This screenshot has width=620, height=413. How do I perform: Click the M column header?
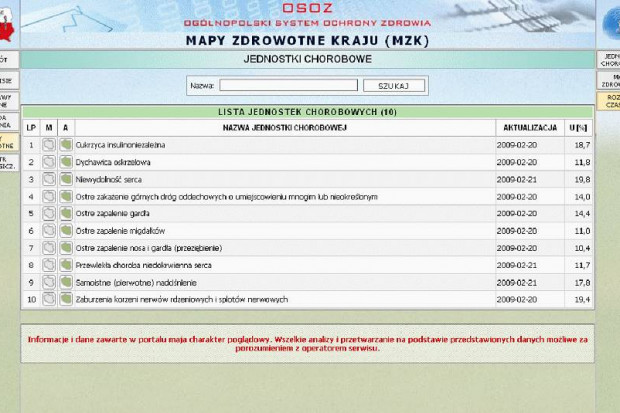pos(49,128)
